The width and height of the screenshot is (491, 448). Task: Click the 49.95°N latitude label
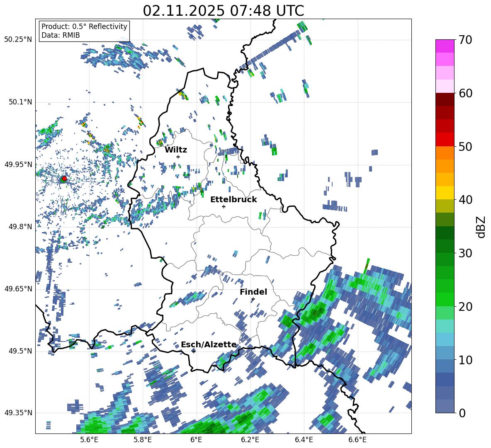18,164
